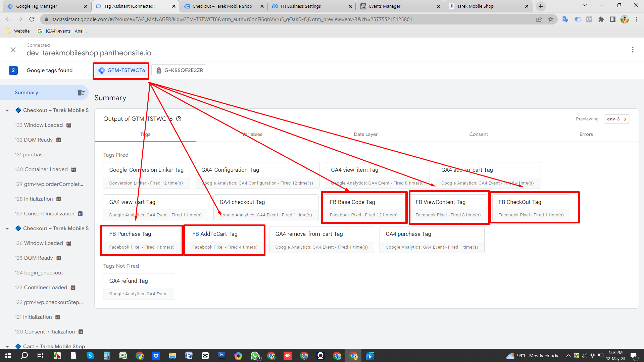Switch to the Errors tab
Image resolution: width=644 pixels, height=362 pixels.
point(586,134)
